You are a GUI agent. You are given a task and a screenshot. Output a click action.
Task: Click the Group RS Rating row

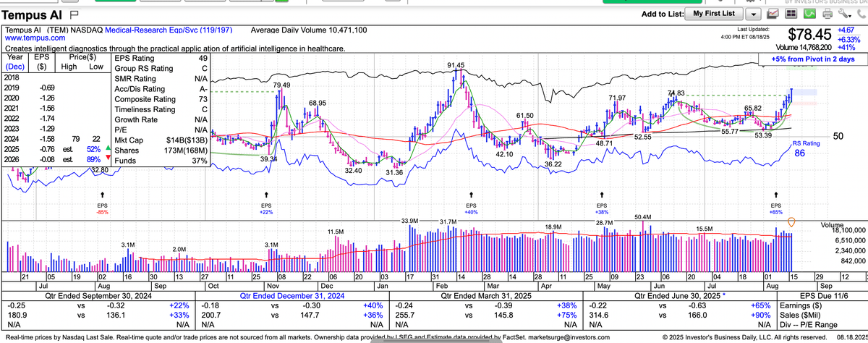pos(161,68)
